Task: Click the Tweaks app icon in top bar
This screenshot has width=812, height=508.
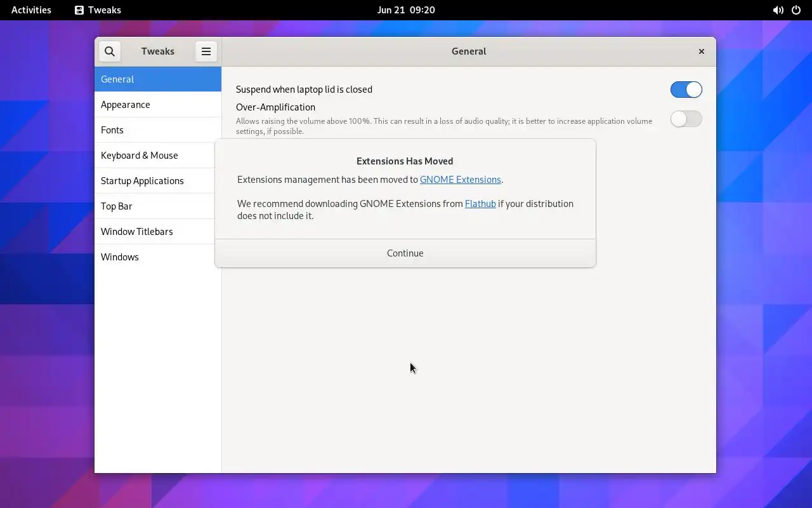Action: coord(79,10)
